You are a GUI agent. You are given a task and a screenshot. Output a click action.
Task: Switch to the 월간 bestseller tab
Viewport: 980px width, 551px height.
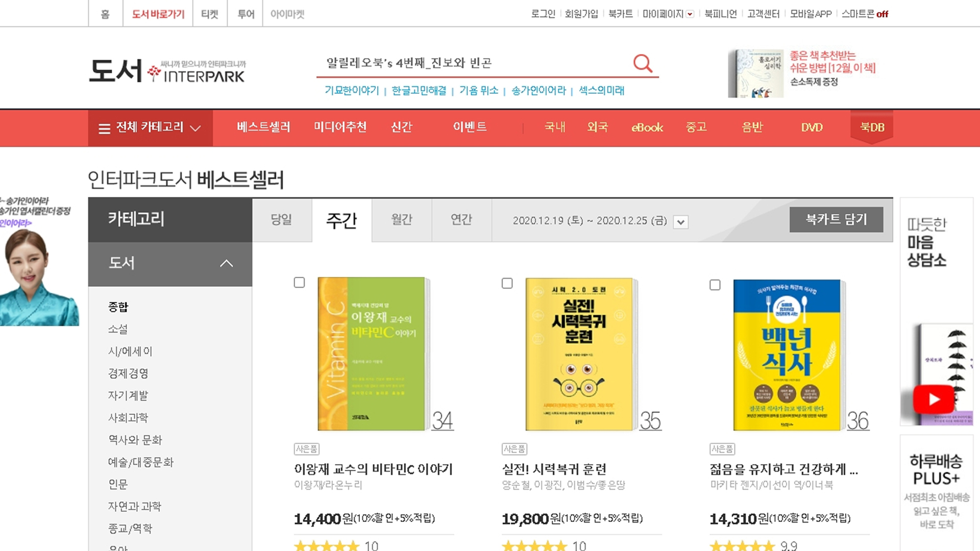tap(402, 220)
